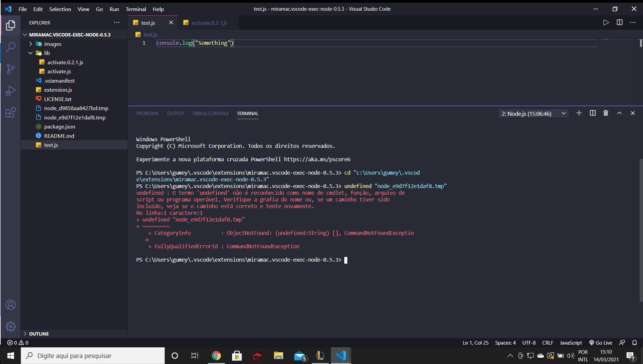Open editor More Actions menu
The height and width of the screenshot is (364, 643).
[633, 22]
